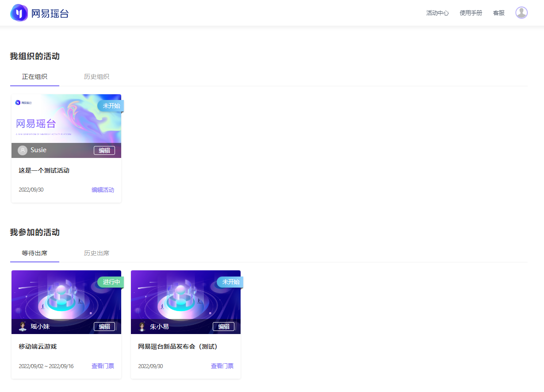Click the 我组织的活动 section heading
The height and width of the screenshot is (392, 544).
(x=35, y=56)
